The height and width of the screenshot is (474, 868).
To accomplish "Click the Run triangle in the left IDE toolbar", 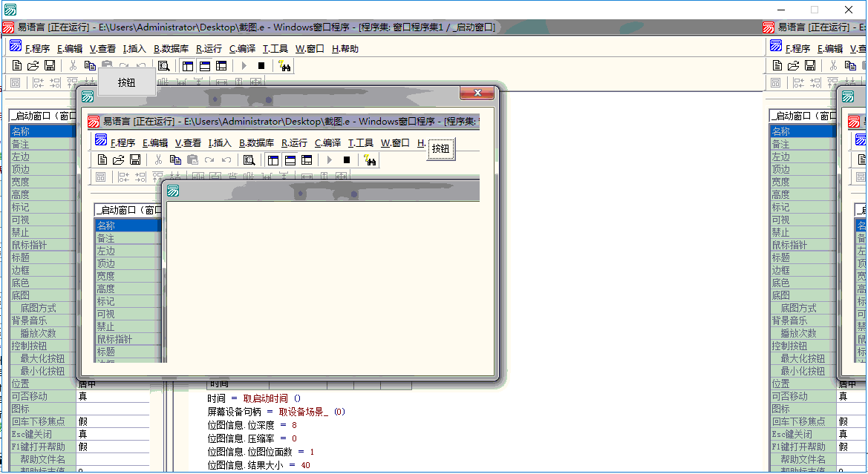I will pos(244,66).
